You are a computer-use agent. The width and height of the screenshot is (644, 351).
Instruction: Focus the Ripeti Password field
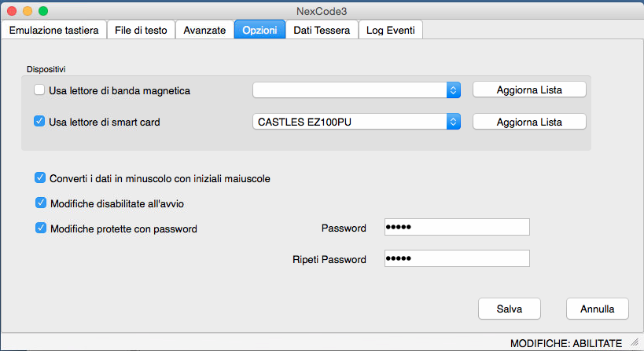click(456, 259)
